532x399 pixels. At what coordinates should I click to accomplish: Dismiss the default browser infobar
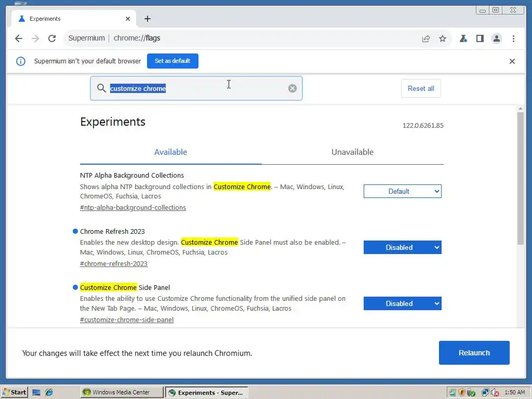pos(512,61)
